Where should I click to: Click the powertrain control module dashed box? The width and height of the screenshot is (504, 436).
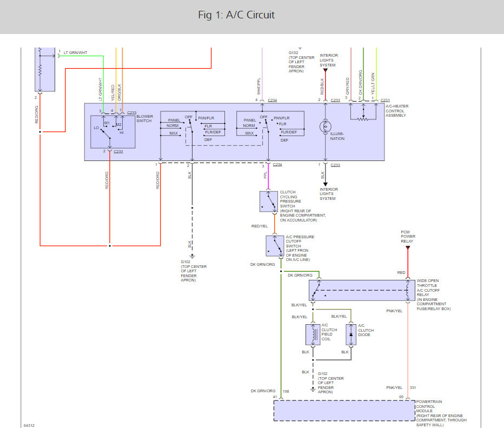point(344,411)
